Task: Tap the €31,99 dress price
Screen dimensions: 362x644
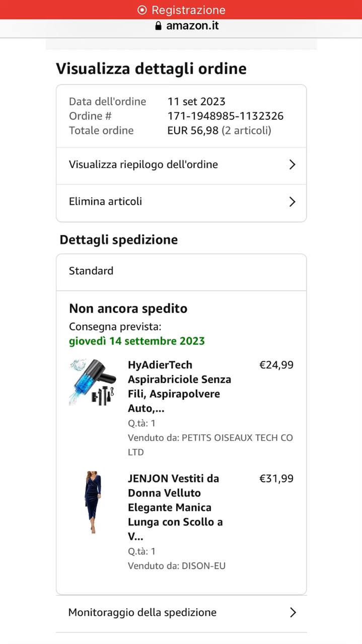Action: pos(276,478)
